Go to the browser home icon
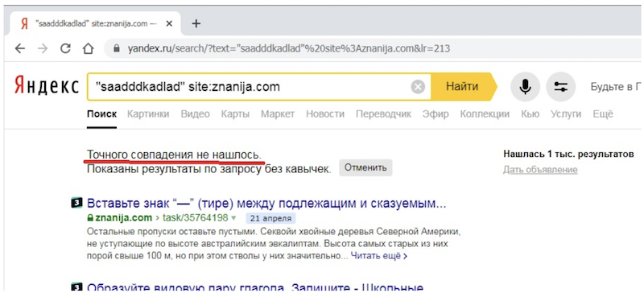 [x=88, y=48]
